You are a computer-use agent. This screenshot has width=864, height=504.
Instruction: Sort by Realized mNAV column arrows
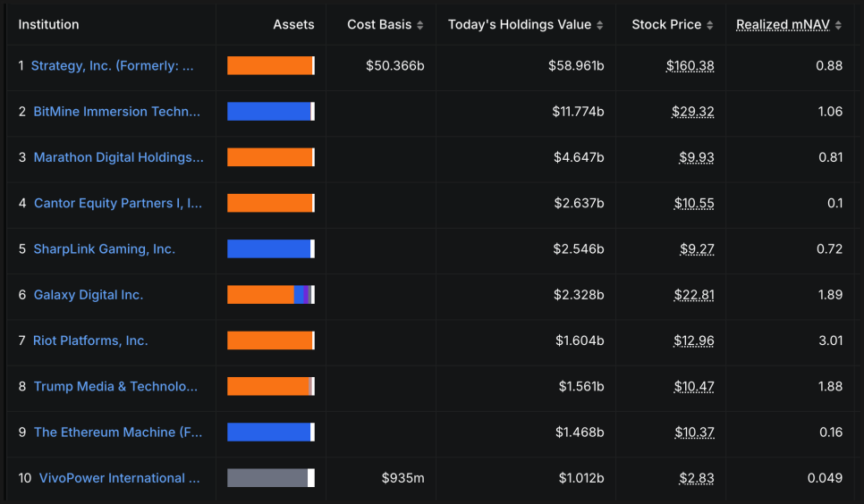pyautogui.click(x=838, y=25)
